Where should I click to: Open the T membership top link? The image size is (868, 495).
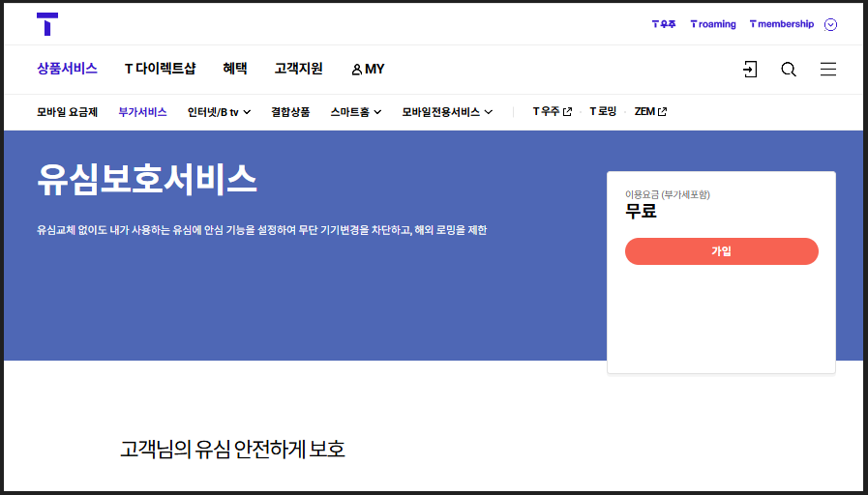pyautogui.click(x=782, y=24)
